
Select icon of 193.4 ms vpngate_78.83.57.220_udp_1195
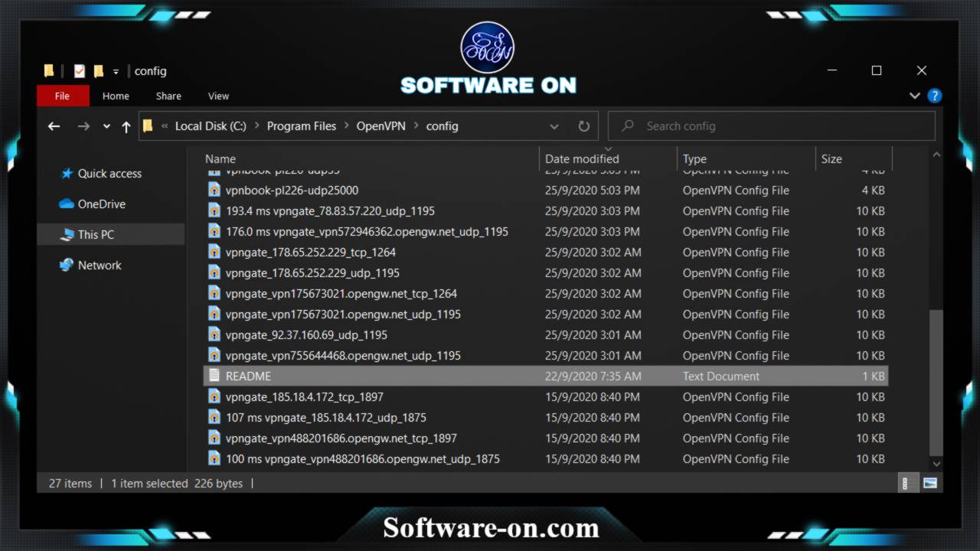pos(214,210)
